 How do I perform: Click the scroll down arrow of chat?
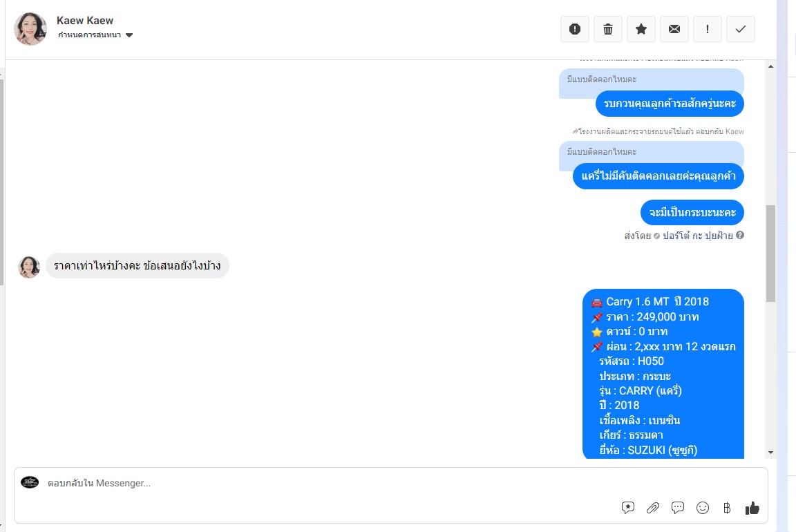(770, 453)
